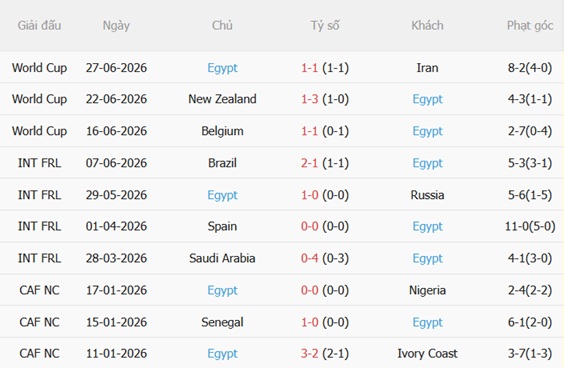This screenshot has width=564, height=368.
Task: Click the Giải đấu column header
Action: coord(39,26)
